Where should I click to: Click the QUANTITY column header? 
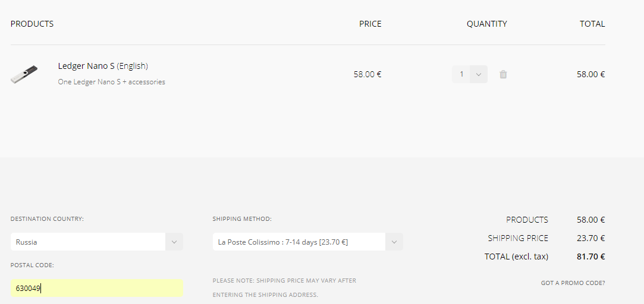(486, 24)
